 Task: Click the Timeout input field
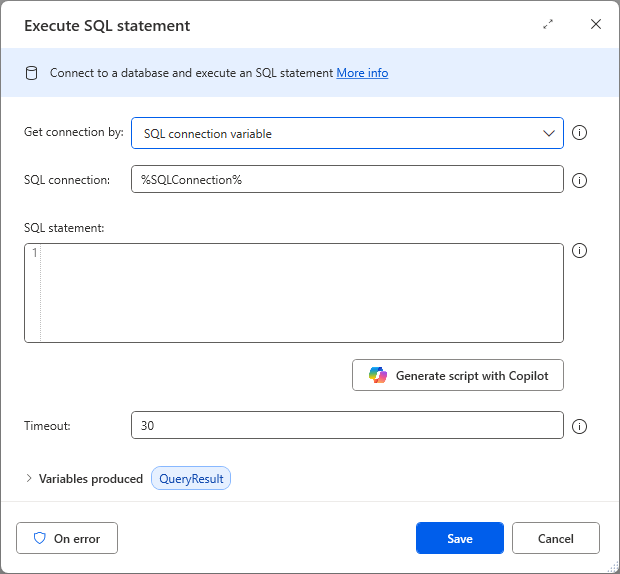coord(347,425)
